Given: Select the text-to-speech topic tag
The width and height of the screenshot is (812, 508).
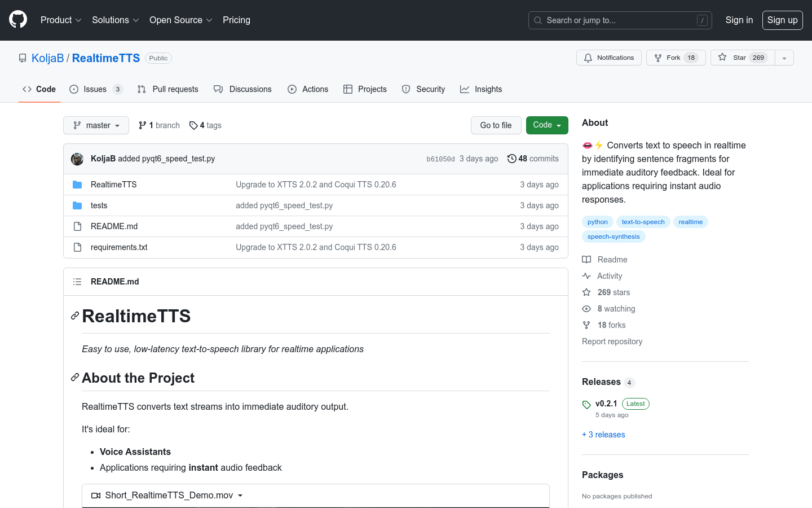Looking at the screenshot, I should (x=643, y=222).
